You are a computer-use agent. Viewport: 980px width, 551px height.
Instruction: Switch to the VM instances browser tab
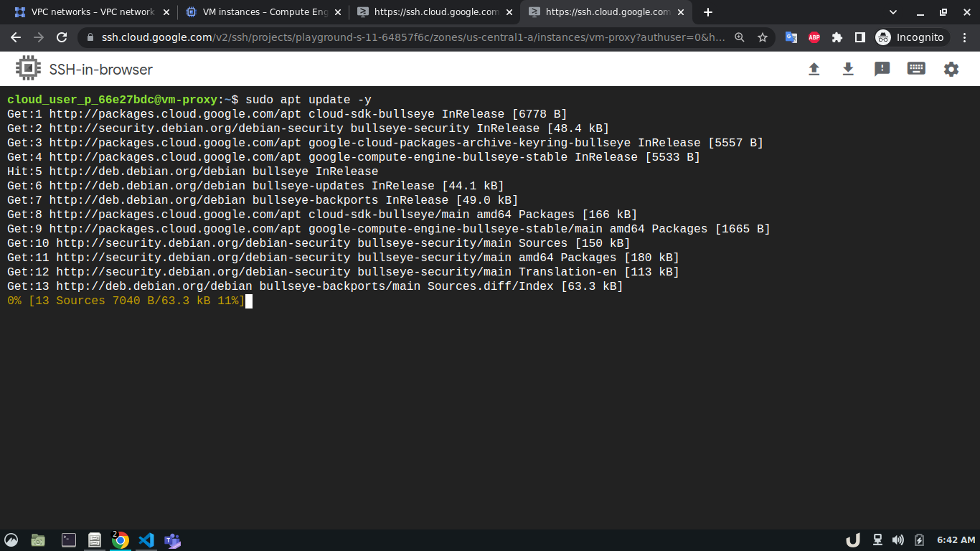pyautogui.click(x=263, y=12)
